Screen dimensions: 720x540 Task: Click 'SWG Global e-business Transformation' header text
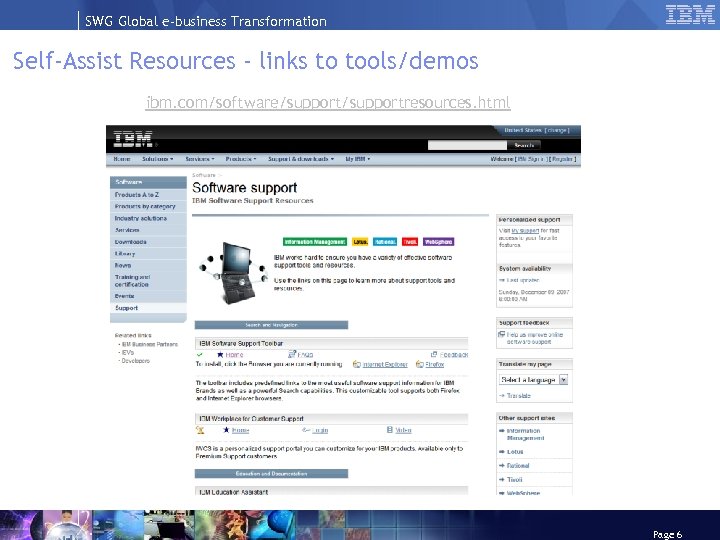coord(206,21)
